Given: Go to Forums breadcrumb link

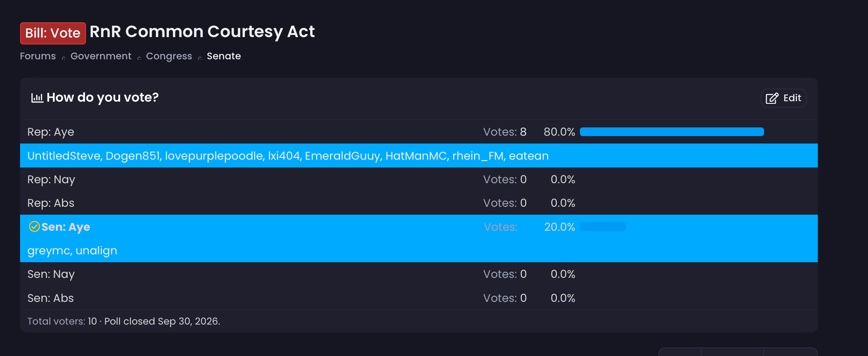Looking at the screenshot, I should pyautogui.click(x=38, y=56).
